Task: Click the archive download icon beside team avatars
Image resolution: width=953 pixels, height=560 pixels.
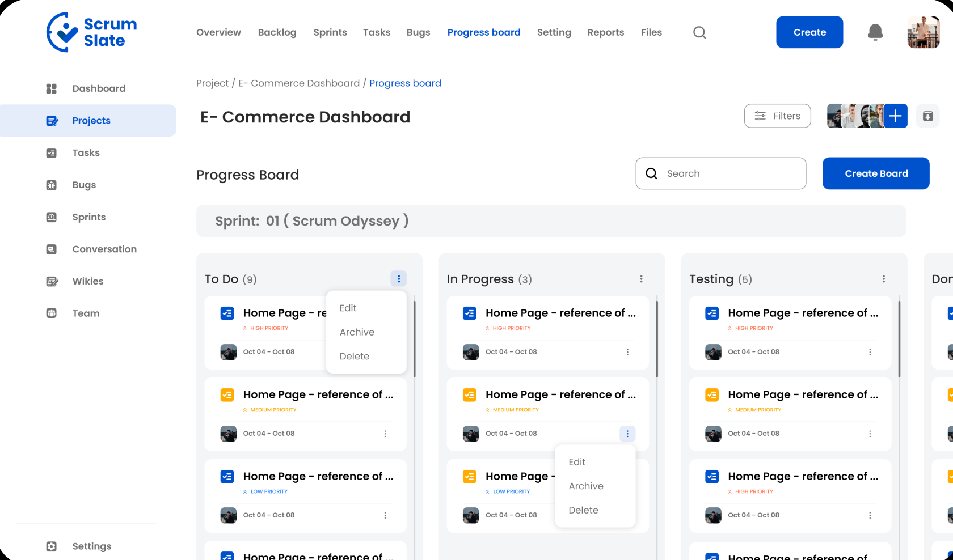Action: [927, 116]
